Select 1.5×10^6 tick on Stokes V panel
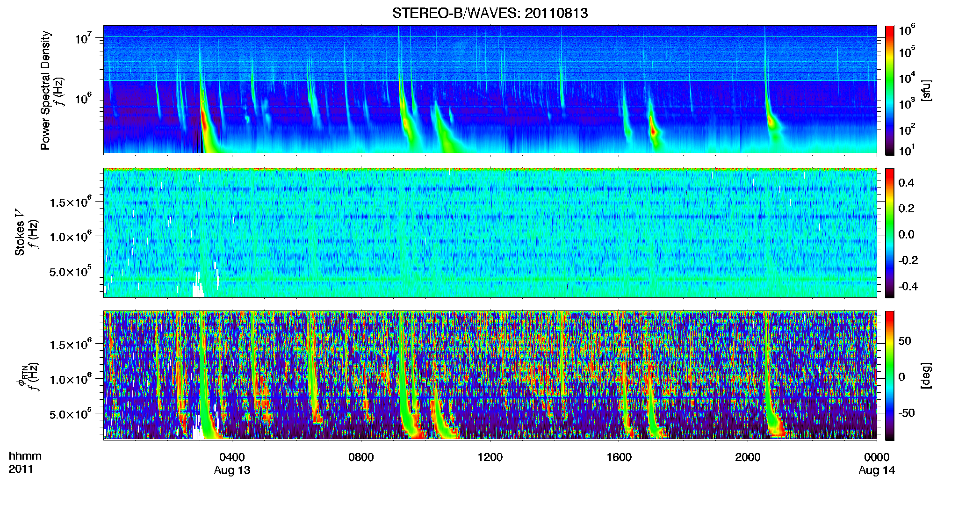 (x=71, y=202)
